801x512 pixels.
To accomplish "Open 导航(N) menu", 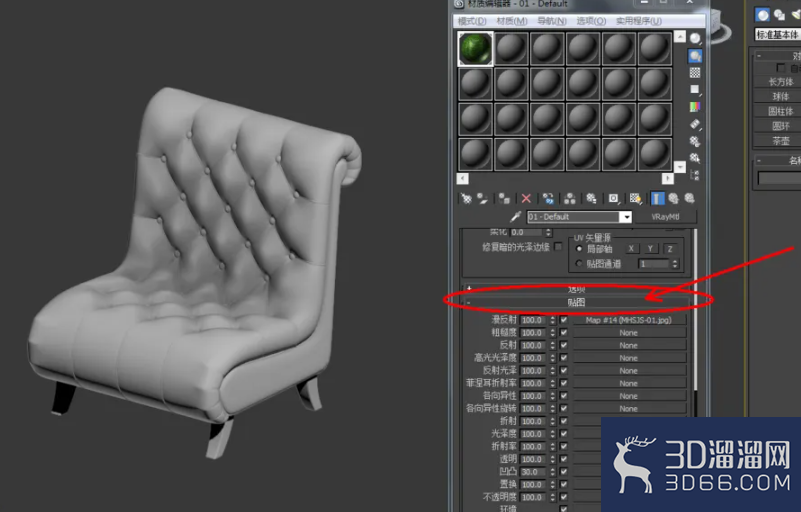I will pos(552,21).
